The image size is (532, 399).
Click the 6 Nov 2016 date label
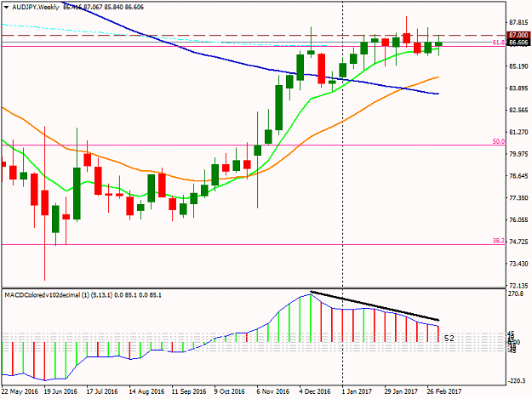click(272, 391)
